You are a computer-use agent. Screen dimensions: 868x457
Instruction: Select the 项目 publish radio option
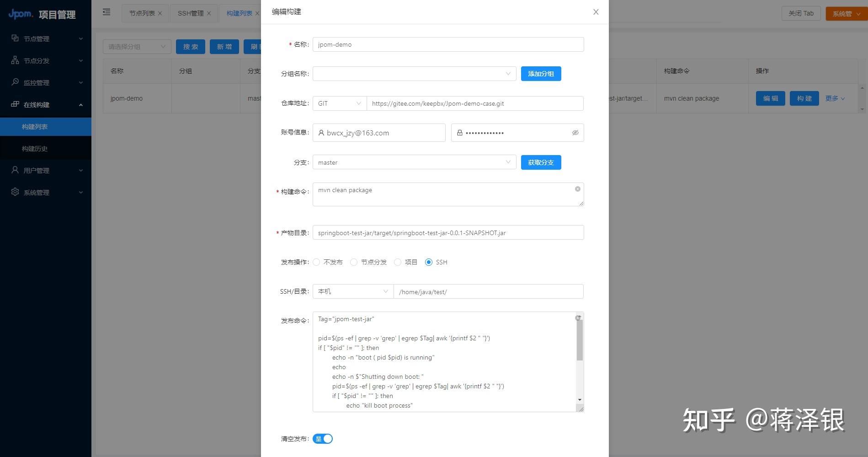click(398, 262)
